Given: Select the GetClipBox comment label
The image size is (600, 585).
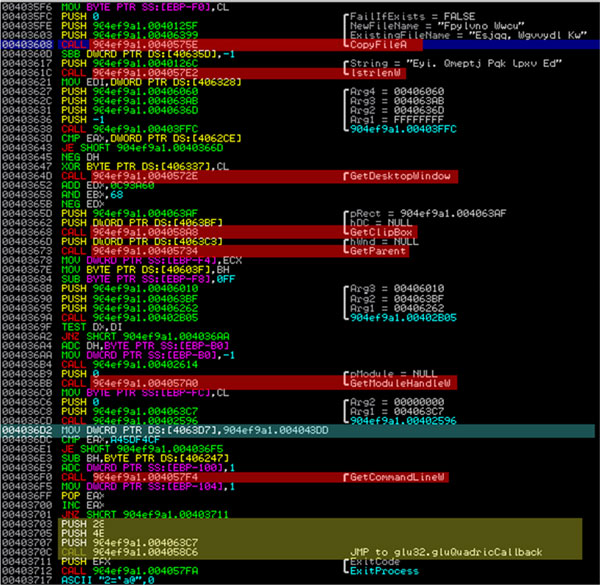Looking at the screenshot, I should (381, 232).
